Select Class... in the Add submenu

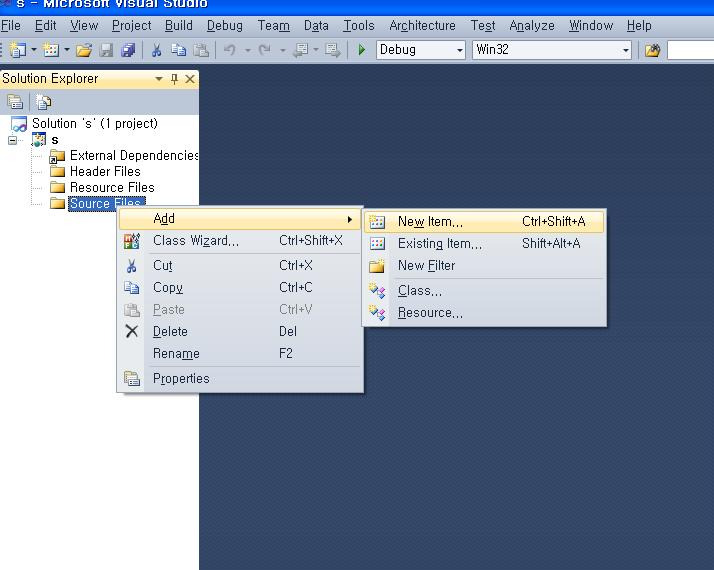(484, 291)
